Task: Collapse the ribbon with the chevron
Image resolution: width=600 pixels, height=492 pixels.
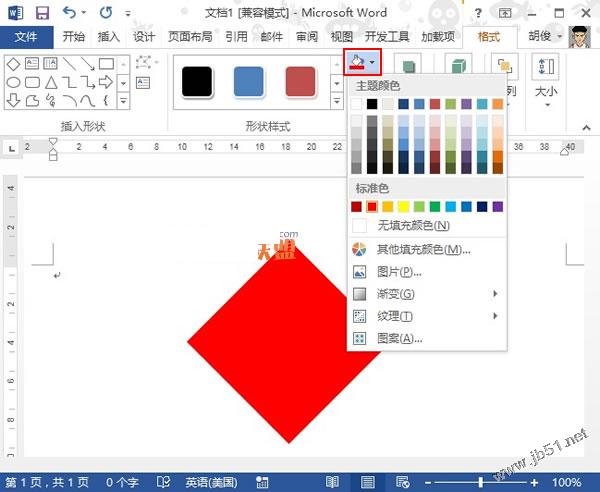Action: pyautogui.click(x=586, y=127)
